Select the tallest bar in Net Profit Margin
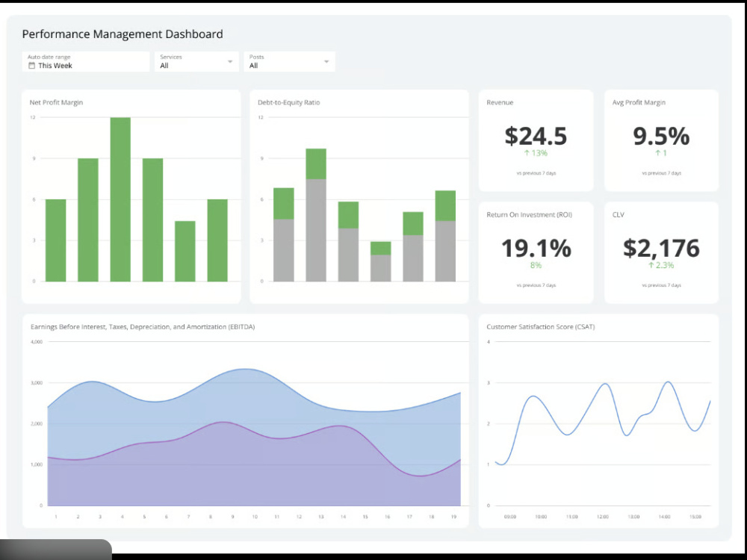 [x=120, y=199]
